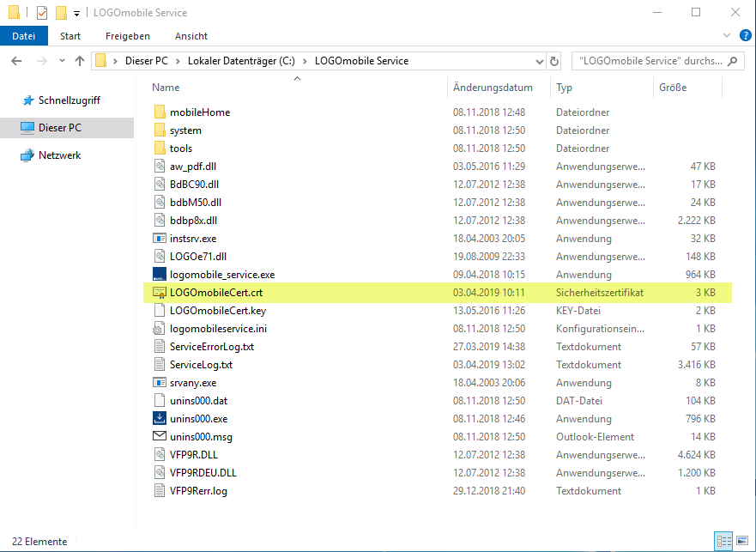
Task: Select the logomobileservice.ini gear icon
Action: (x=159, y=329)
